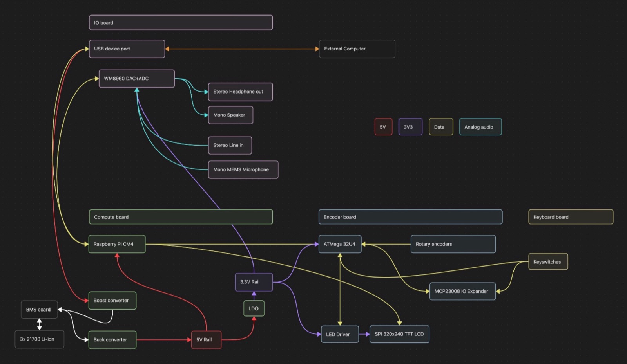Click the 5V legend box

point(383,127)
